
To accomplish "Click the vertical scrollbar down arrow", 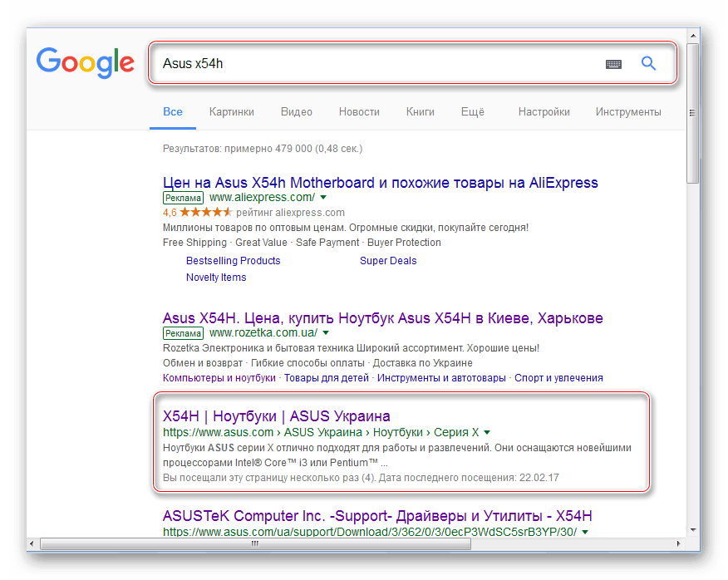I will [693, 530].
